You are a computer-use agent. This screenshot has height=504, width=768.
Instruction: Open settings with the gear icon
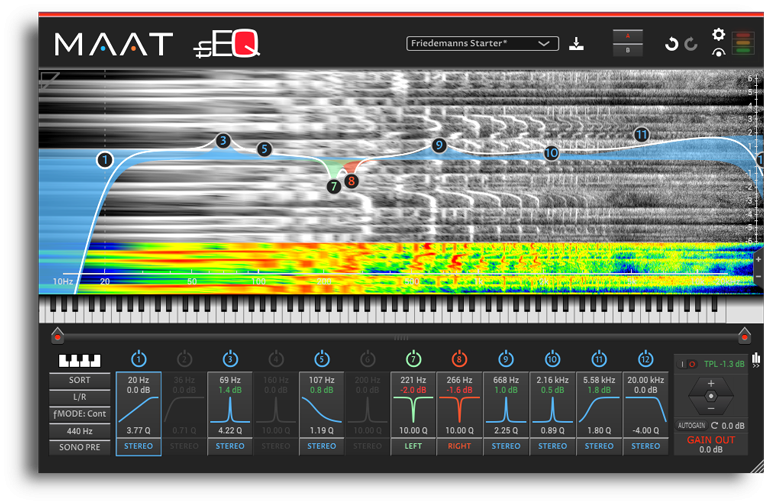click(718, 34)
